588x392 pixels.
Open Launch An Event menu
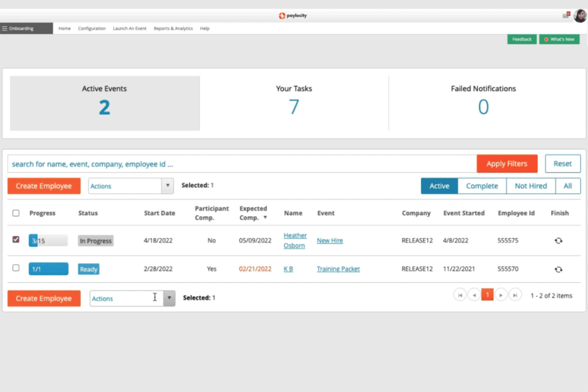(130, 29)
